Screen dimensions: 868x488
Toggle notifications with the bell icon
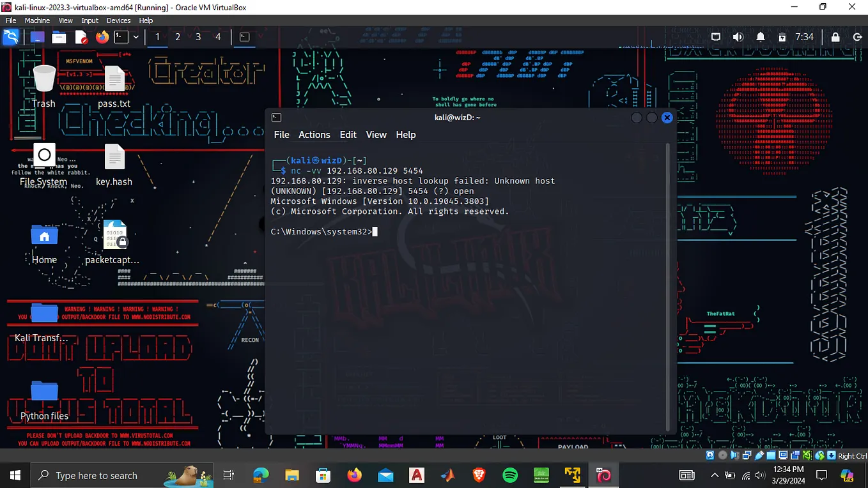tap(760, 37)
